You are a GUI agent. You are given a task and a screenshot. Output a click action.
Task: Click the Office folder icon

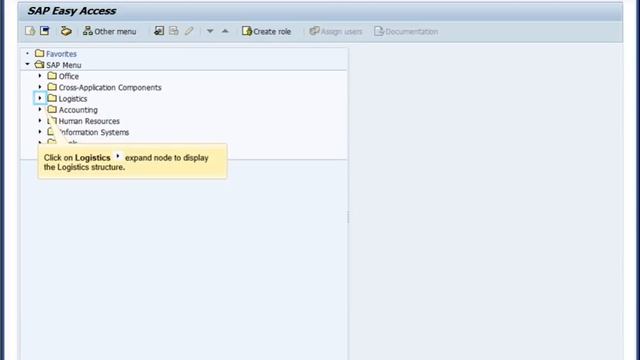(x=52, y=76)
